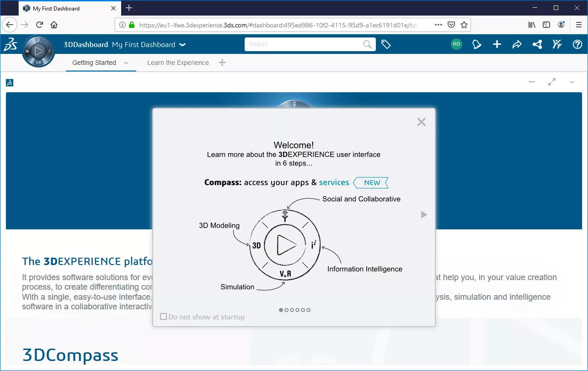The height and width of the screenshot is (371, 588).
Task: Open the Getting Started tab chevron
Action: pyautogui.click(x=126, y=63)
